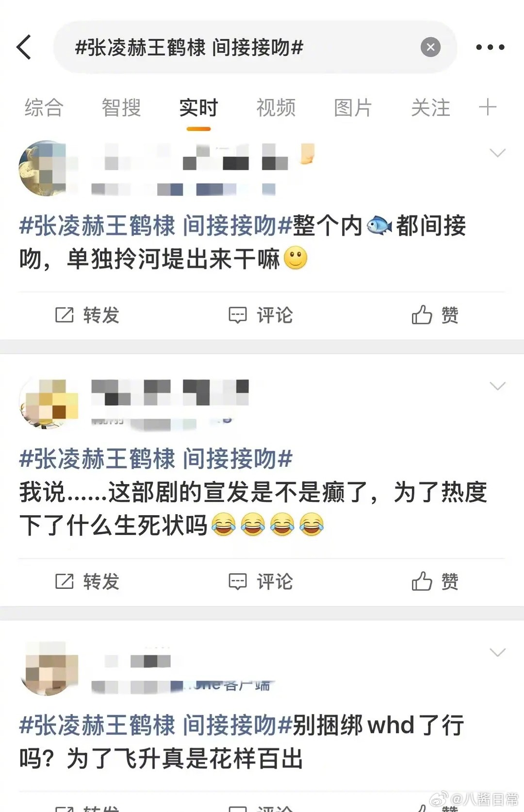Image resolution: width=524 pixels, height=812 pixels.
Task: Switch to the 视频 tab
Action: (x=276, y=108)
